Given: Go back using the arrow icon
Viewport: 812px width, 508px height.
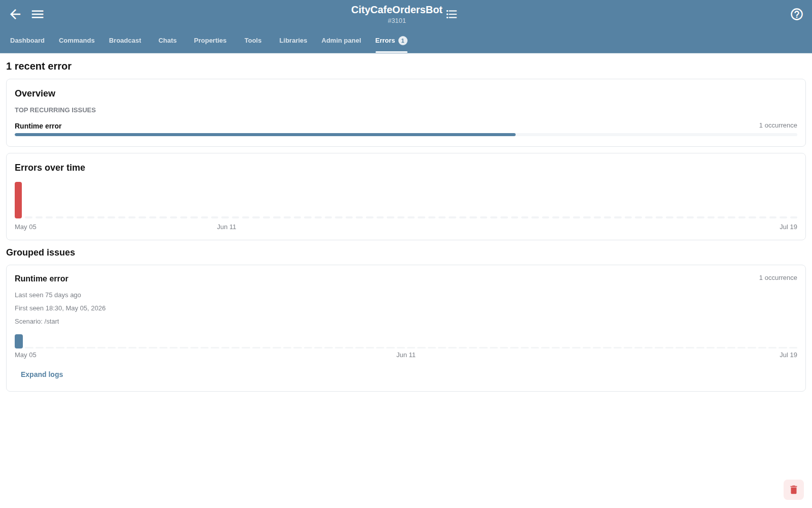Looking at the screenshot, I should click(15, 14).
